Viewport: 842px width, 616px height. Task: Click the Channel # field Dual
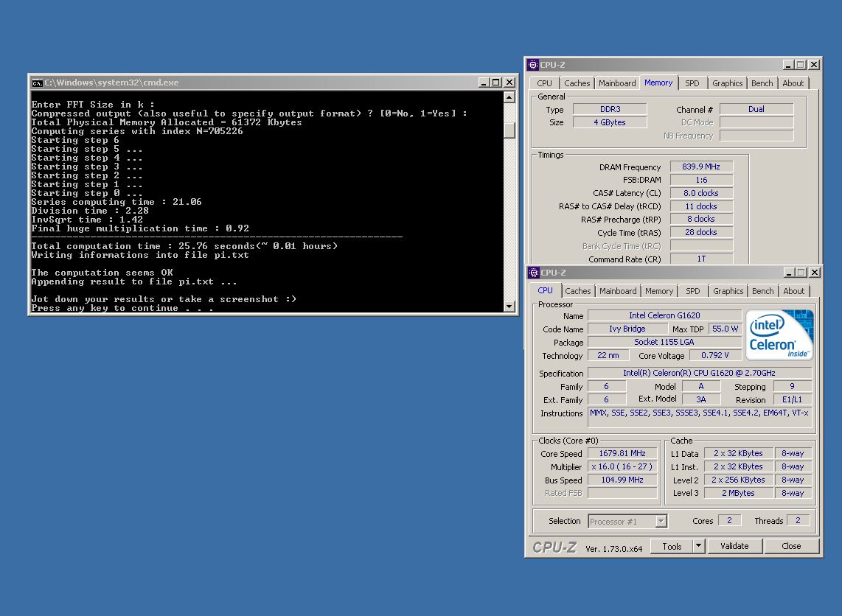pos(756,109)
